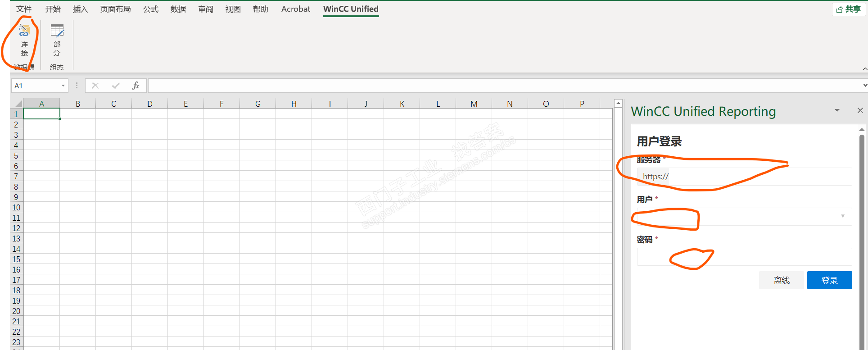
Task: Switch to the 视图 tab
Action: (x=233, y=9)
